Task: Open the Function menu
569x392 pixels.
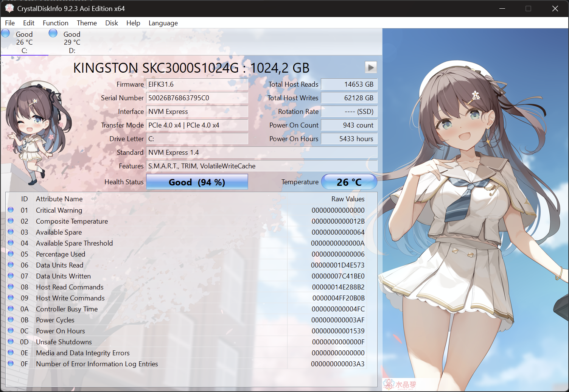Action: (55, 23)
